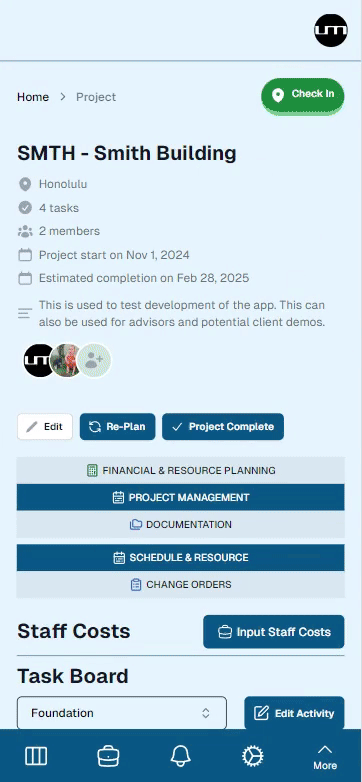Open the board columns icon in bottom bar

tap(36, 756)
